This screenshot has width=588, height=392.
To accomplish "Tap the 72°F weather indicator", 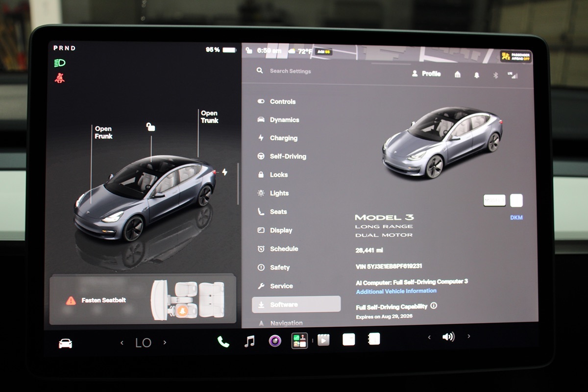I will tap(300, 51).
